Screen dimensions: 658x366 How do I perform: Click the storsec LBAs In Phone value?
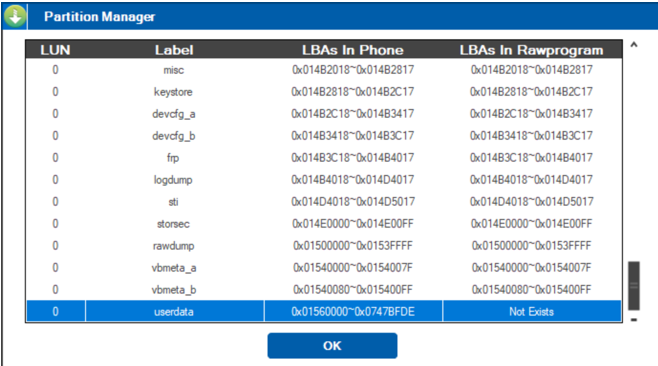353,224
